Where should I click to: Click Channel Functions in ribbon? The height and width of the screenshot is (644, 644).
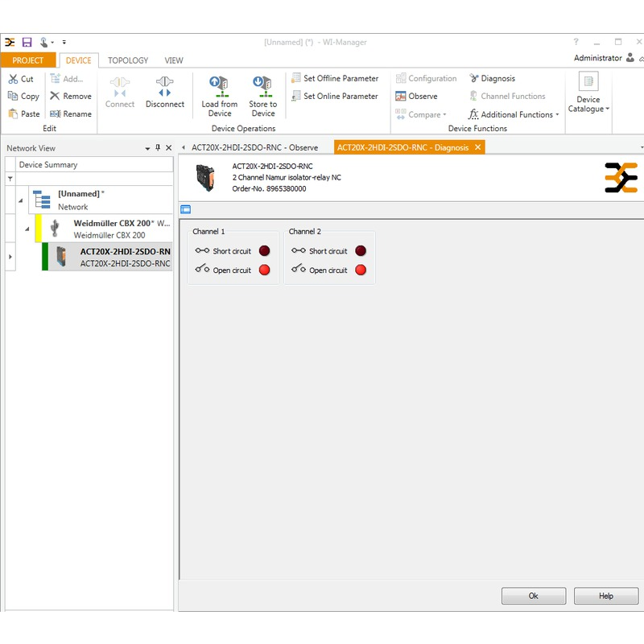507,96
